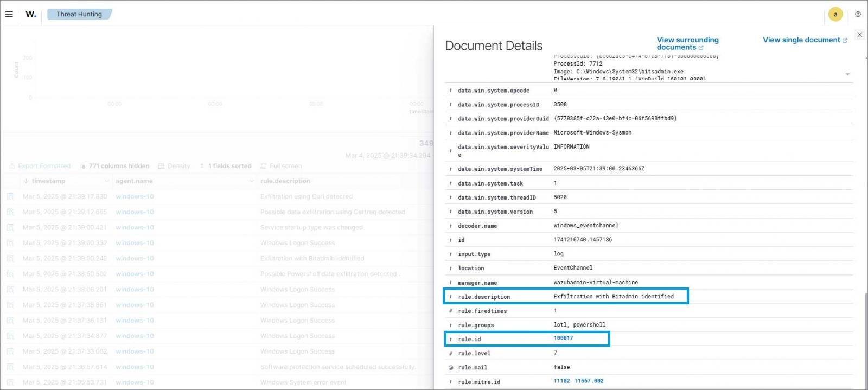Open windows-10 agent in System error row
Image resolution: width=868 pixels, height=390 pixels.
[x=135, y=382]
